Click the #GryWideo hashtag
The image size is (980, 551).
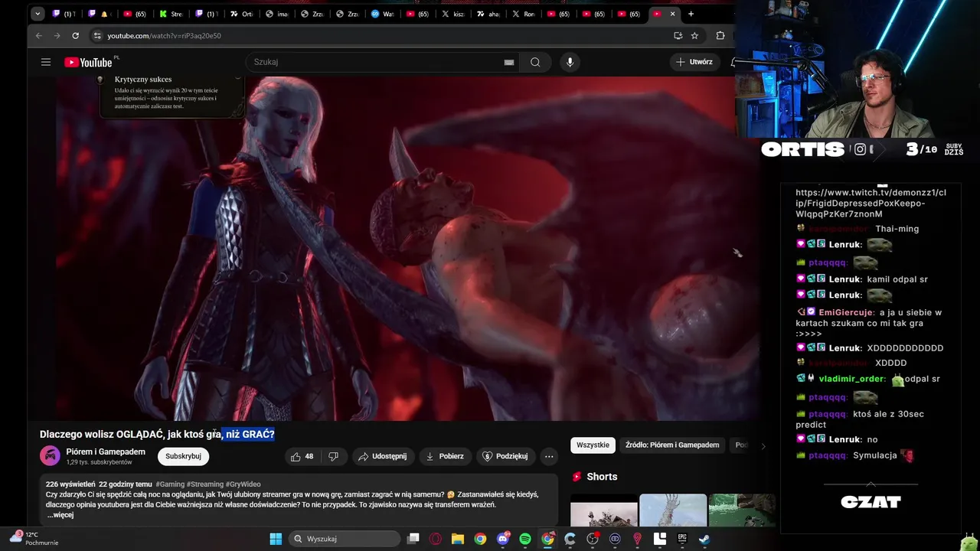pos(243,484)
